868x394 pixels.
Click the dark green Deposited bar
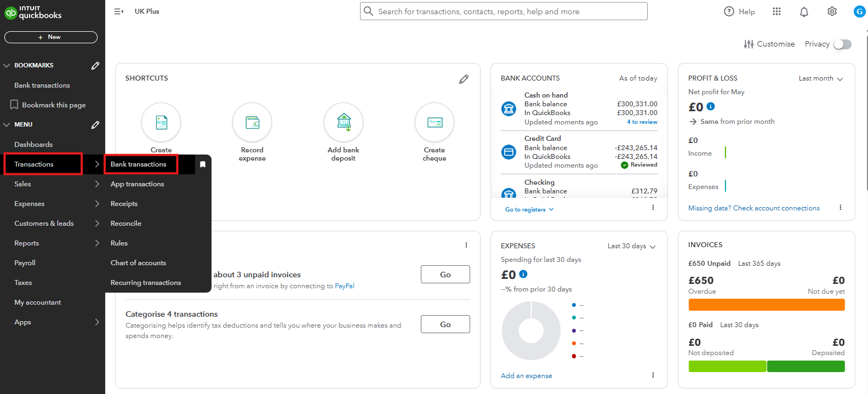[806, 366]
